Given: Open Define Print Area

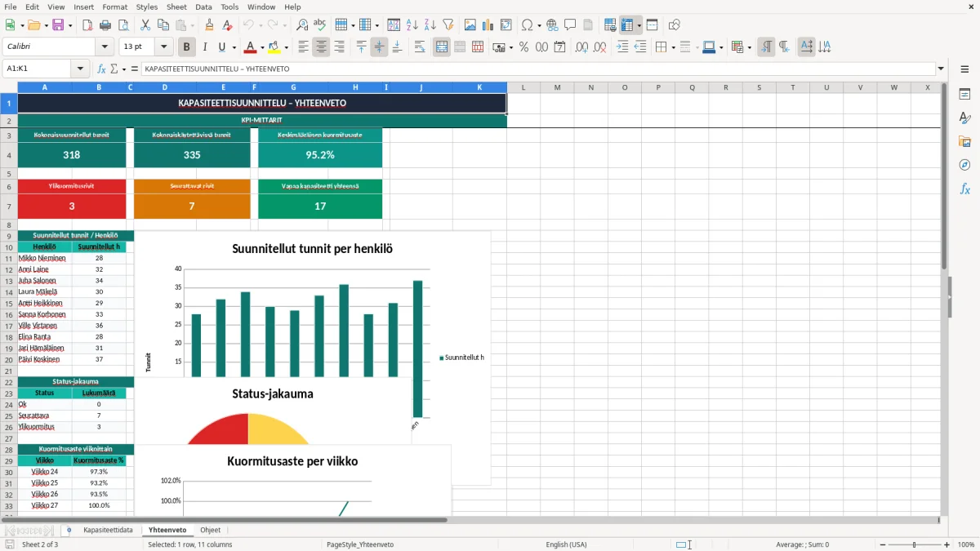Looking at the screenshot, I should [x=610, y=25].
